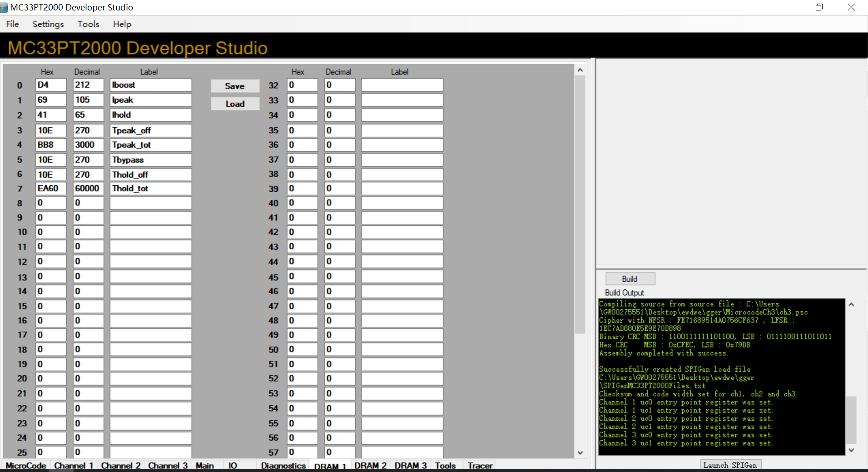
Task: Click the Hex field of row 16
Action: coord(51,321)
